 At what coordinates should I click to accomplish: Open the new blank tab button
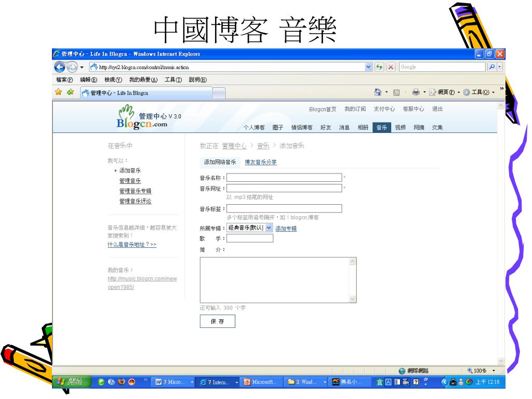click(219, 93)
